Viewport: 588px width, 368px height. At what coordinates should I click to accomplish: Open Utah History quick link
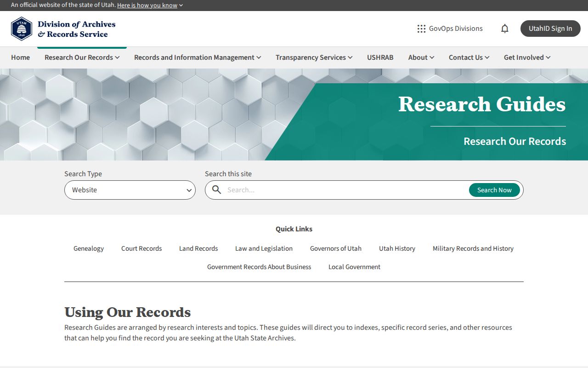click(x=397, y=248)
